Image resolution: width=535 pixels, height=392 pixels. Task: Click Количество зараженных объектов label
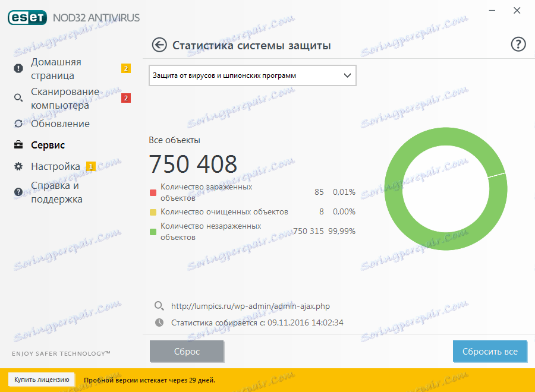pyautogui.click(x=206, y=192)
